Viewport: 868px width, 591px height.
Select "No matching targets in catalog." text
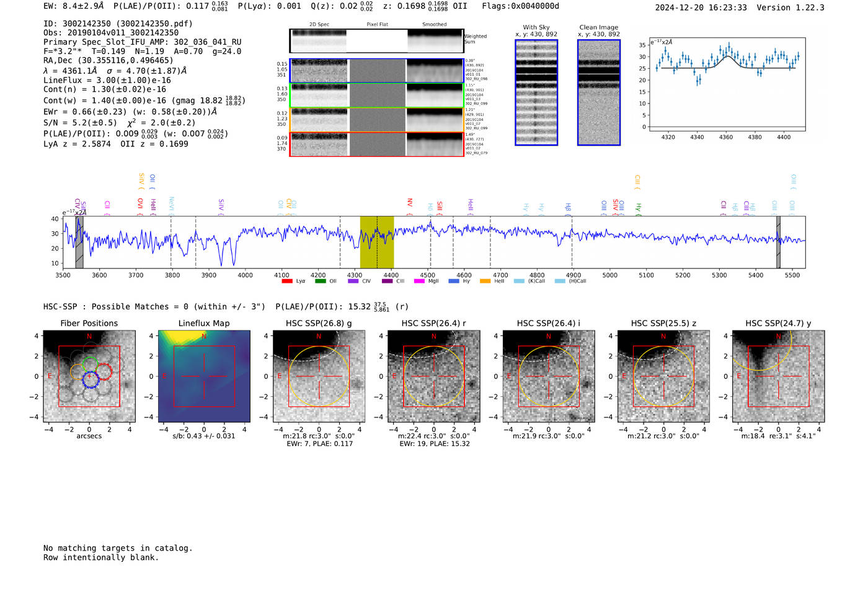point(118,548)
